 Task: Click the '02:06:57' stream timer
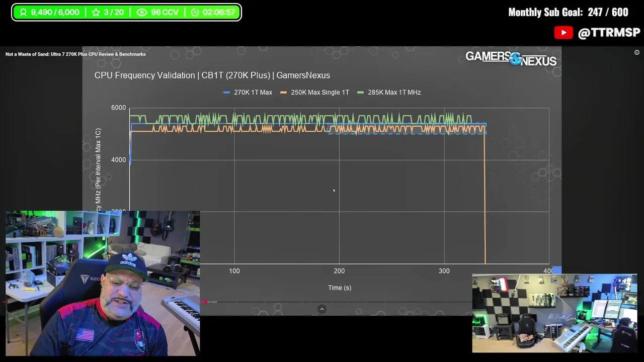pos(218,12)
